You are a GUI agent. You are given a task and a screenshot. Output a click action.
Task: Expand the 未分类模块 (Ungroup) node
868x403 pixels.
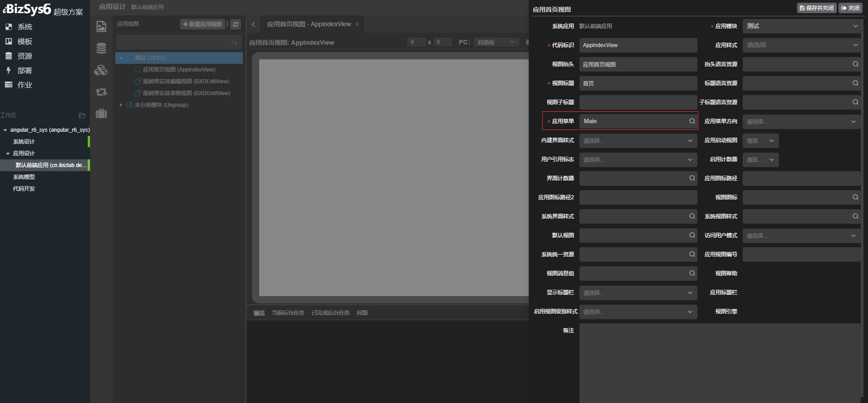[121, 105]
